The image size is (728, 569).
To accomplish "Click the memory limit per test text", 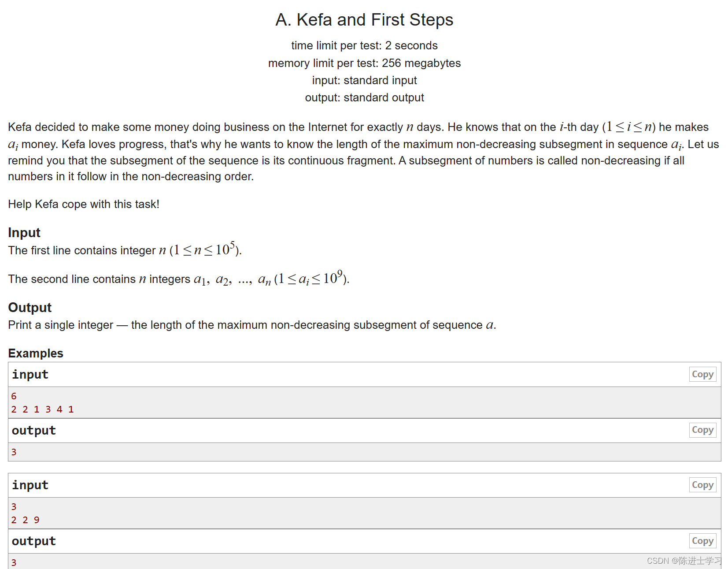I will 364,63.
